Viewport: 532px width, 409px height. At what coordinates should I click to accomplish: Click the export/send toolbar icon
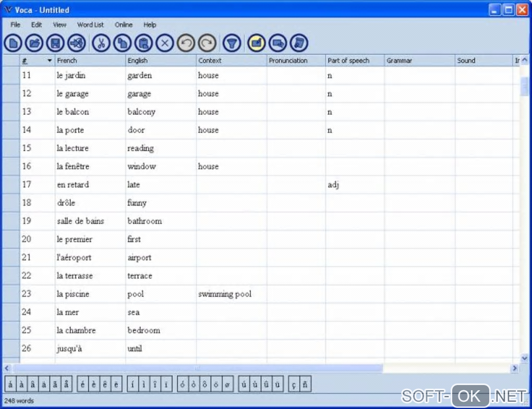(x=76, y=43)
